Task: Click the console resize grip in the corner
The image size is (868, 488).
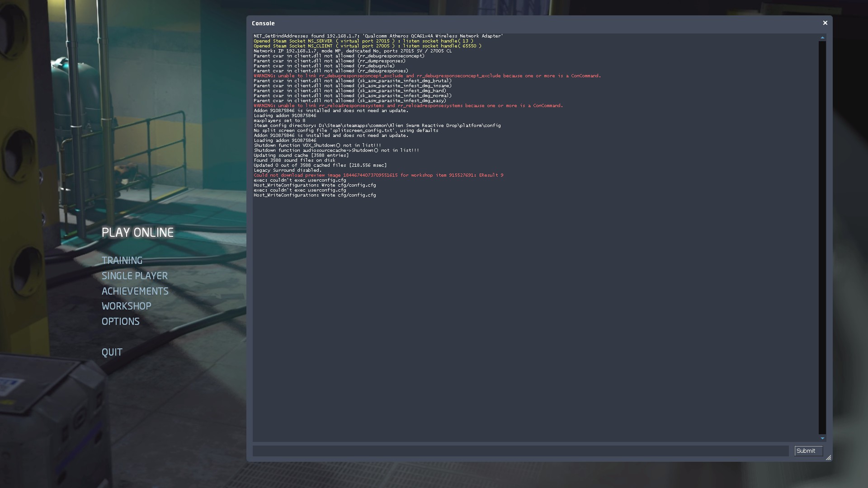Action: [828, 458]
